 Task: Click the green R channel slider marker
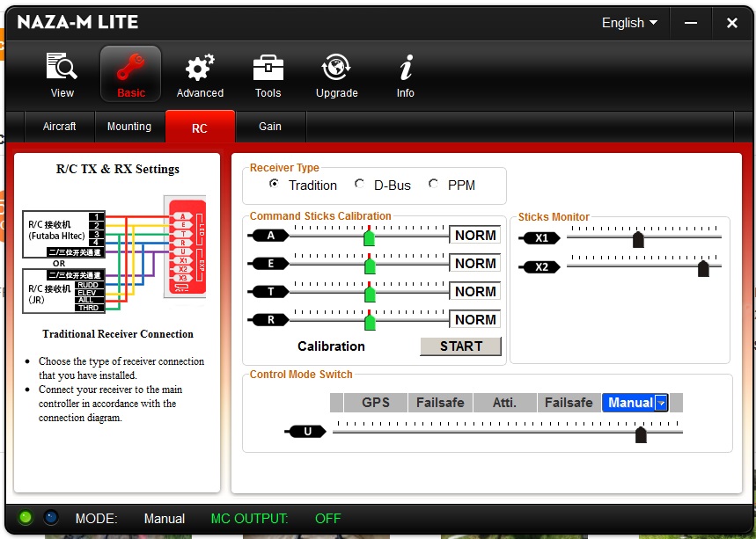coord(370,321)
